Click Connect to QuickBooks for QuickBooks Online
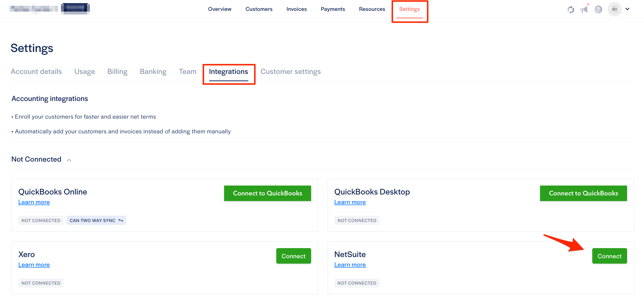This screenshot has width=644, height=302. (x=267, y=193)
